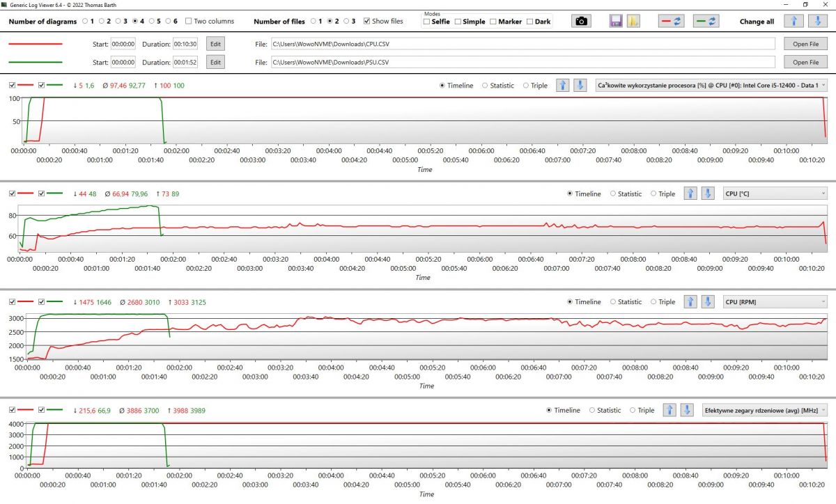Click Edit button for CPU.CSV file
The width and height of the screenshot is (836, 504).
[x=215, y=44]
